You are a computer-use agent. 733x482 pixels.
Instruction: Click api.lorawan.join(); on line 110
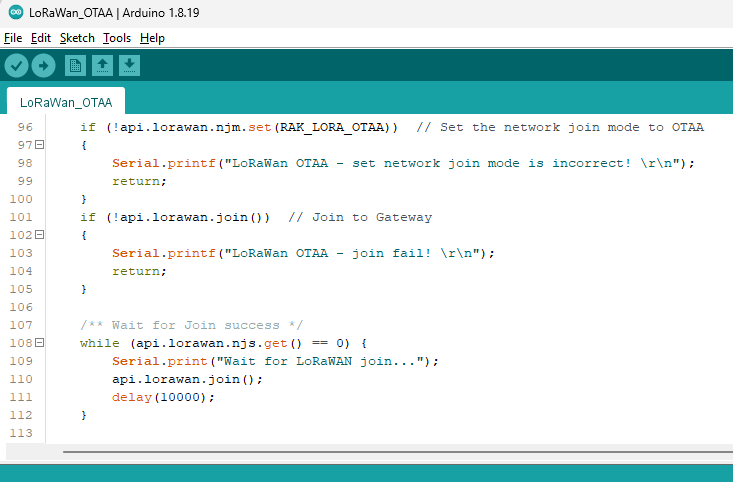[x=187, y=379]
